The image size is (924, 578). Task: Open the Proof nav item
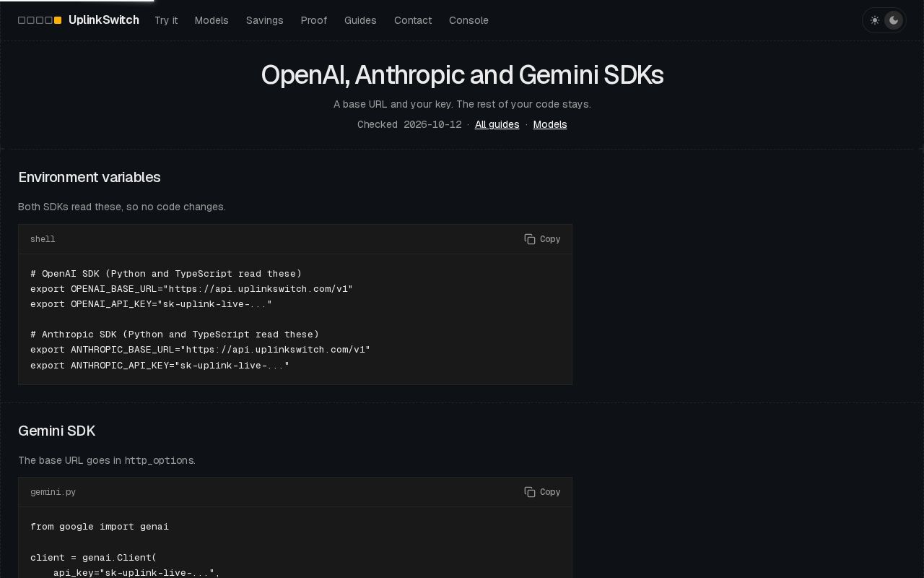(314, 20)
